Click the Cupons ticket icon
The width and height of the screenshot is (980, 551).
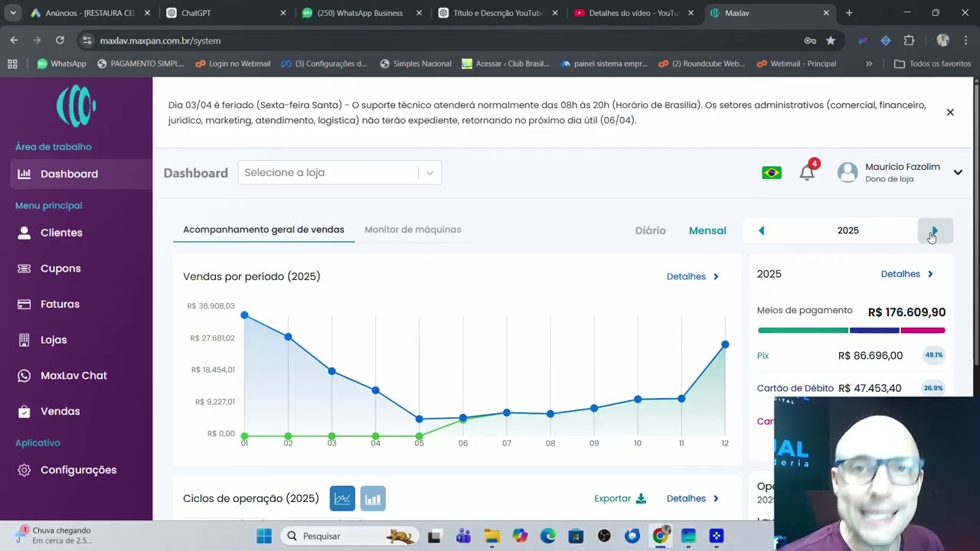pos(24,269)
